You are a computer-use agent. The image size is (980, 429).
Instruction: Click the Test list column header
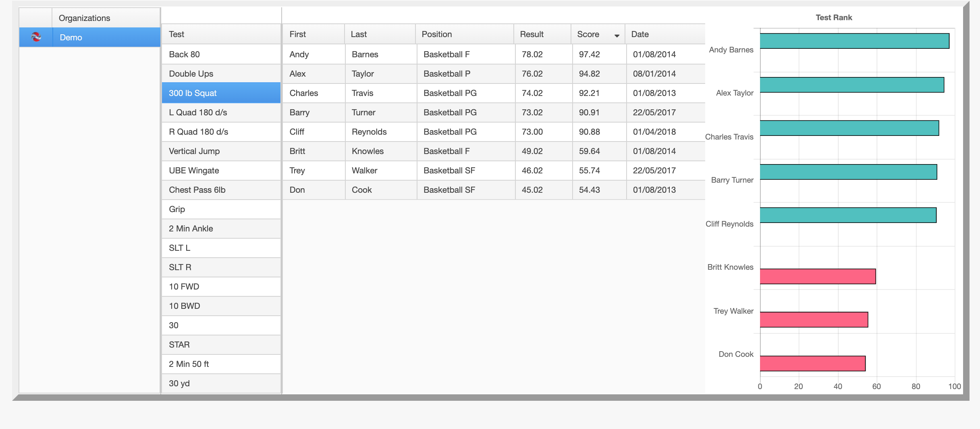[221, 34]
